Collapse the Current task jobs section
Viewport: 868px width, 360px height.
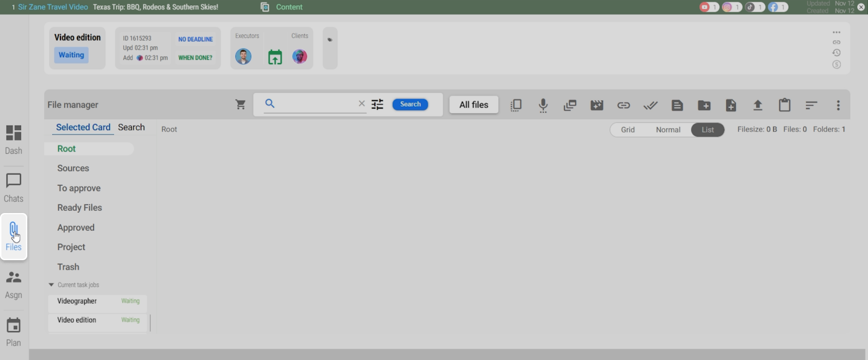tap(51, 285)
